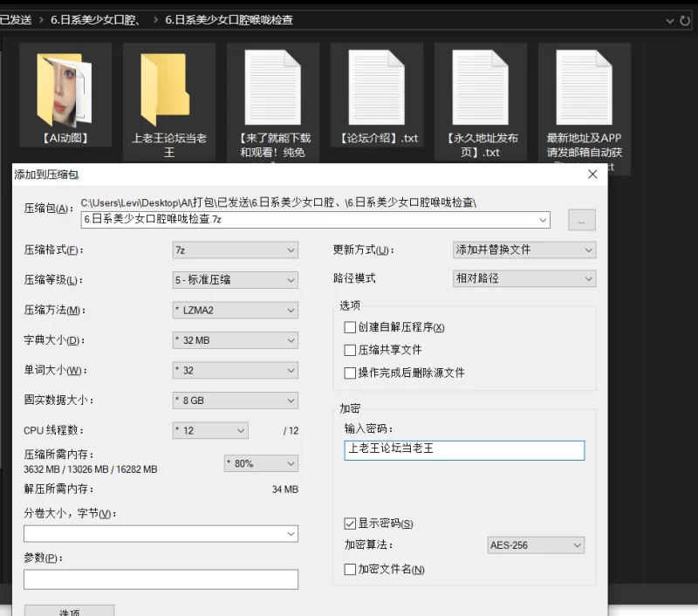Expand the 更新方式 dropdown
This screenshot has height=616, width=698.
click(x=524, y=250)
